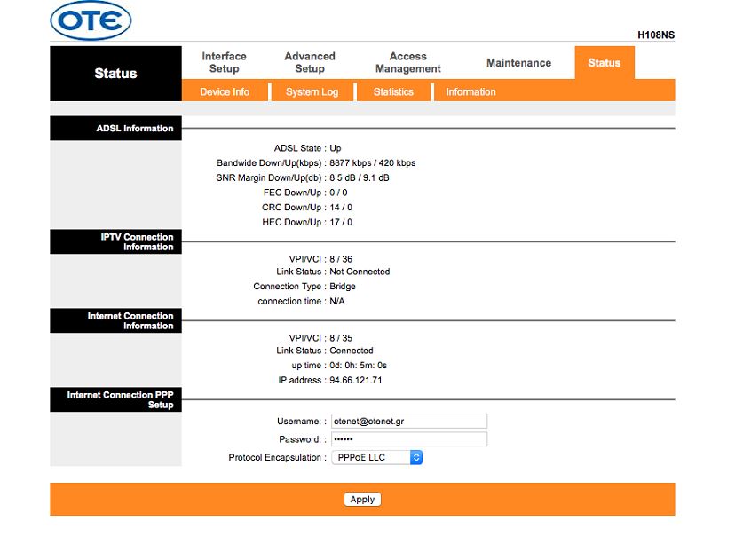Click the CRC Down/Up value '14 / 0'
Screen dimensions: 743x560
341,208
